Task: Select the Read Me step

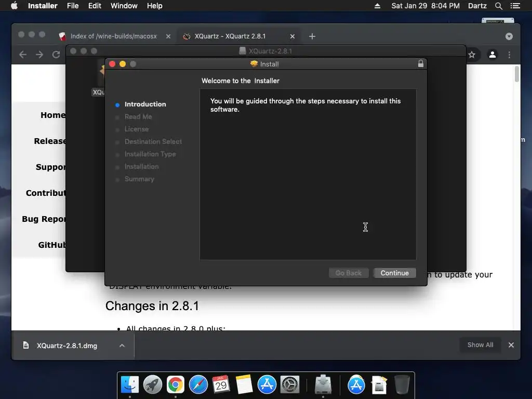Action: 138,117
